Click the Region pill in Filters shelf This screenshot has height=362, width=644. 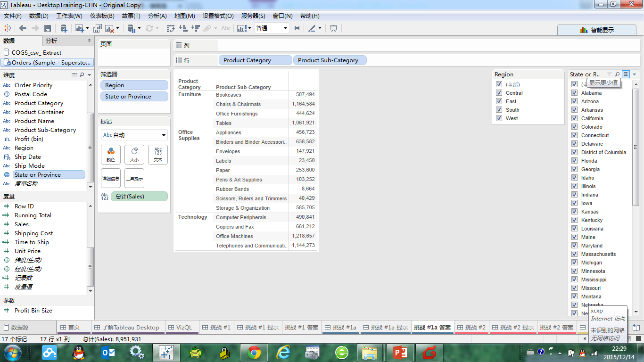pyautogui.click(x=134, y=85)
